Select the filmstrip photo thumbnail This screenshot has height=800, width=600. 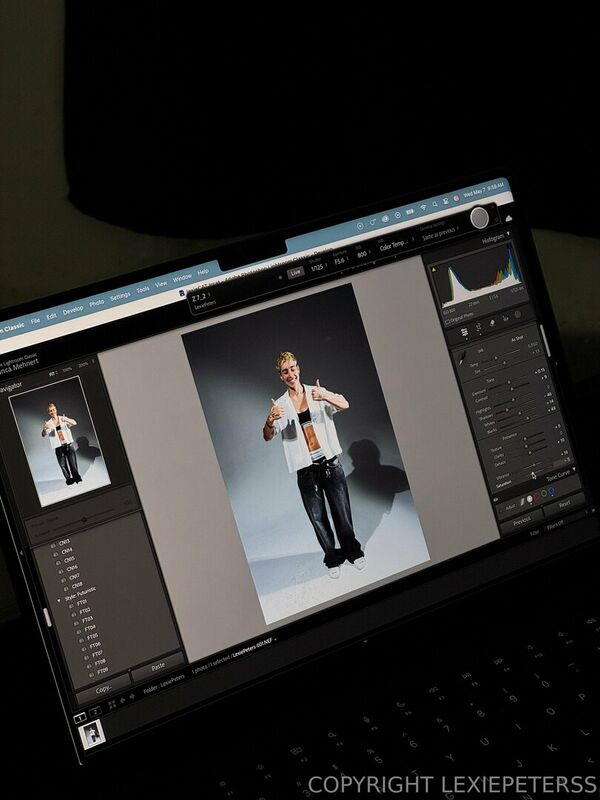92,734
